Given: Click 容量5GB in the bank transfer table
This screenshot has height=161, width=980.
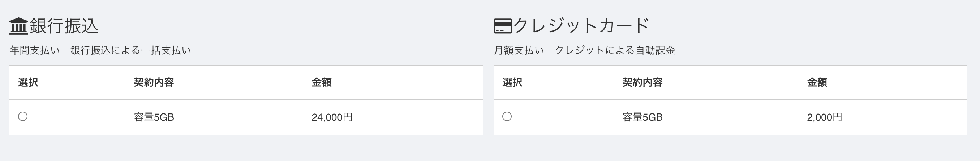Looking at the screenshot, I should (x=154, y=117).
